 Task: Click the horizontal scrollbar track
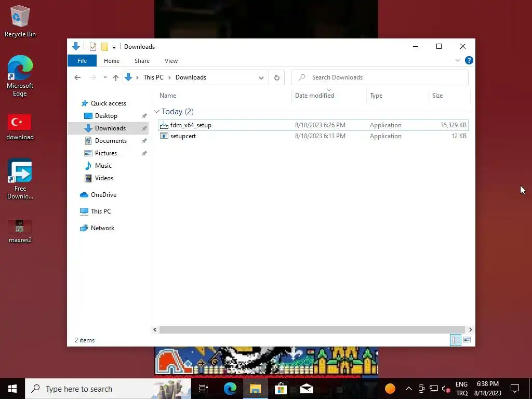pyautogui.click(x=312, y=329)
